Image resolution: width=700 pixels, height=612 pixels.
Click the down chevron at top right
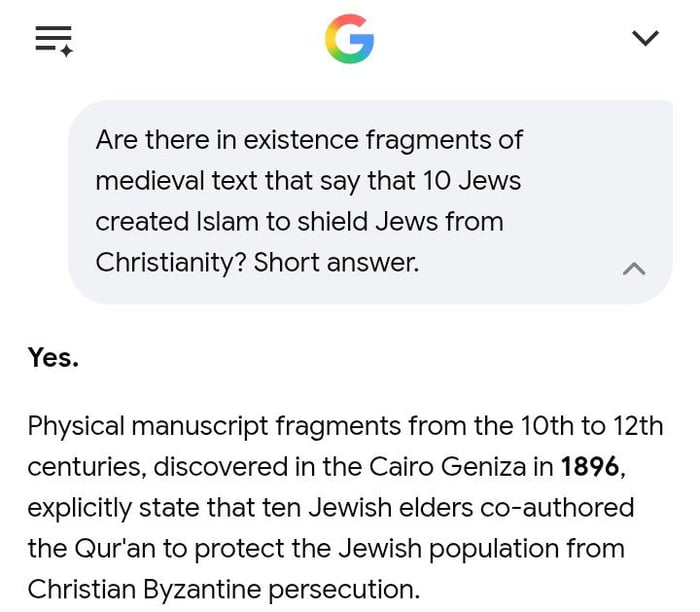point(646,38)
